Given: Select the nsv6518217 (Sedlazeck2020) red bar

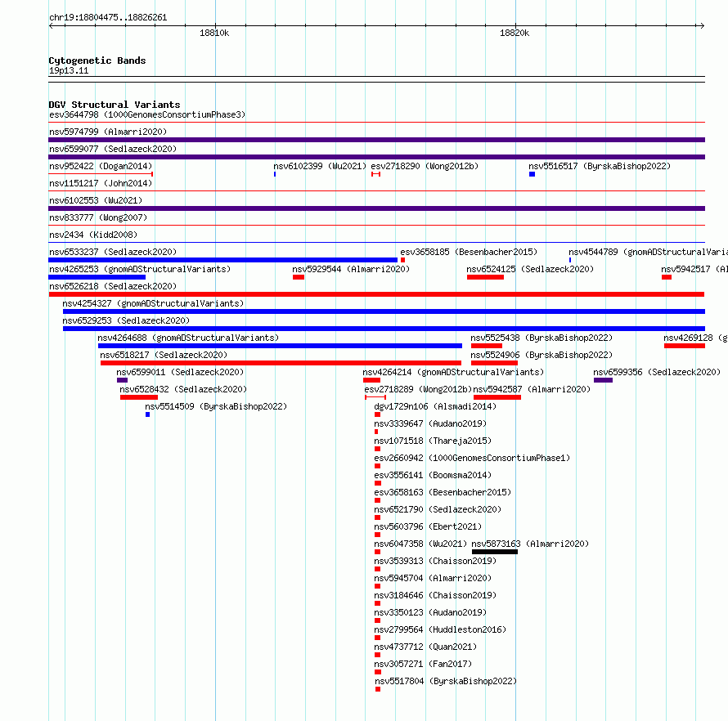Looking at the screenshot, I should (281, 363).
